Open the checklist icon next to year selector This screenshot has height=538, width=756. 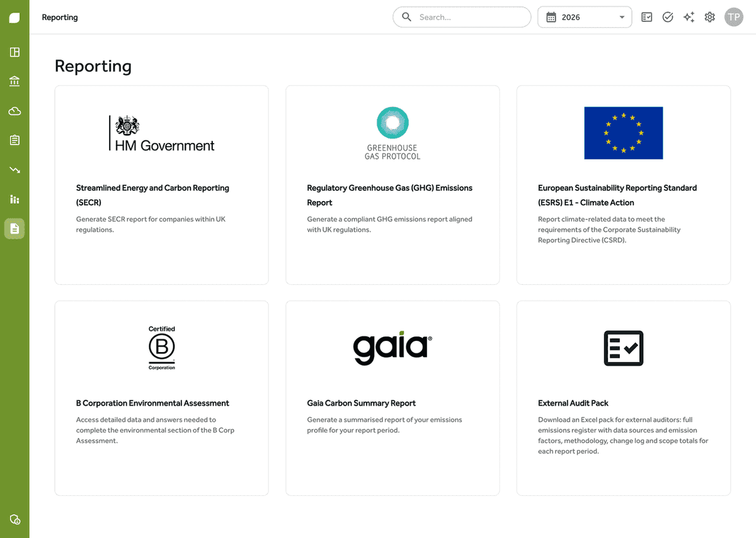[647, 17]
